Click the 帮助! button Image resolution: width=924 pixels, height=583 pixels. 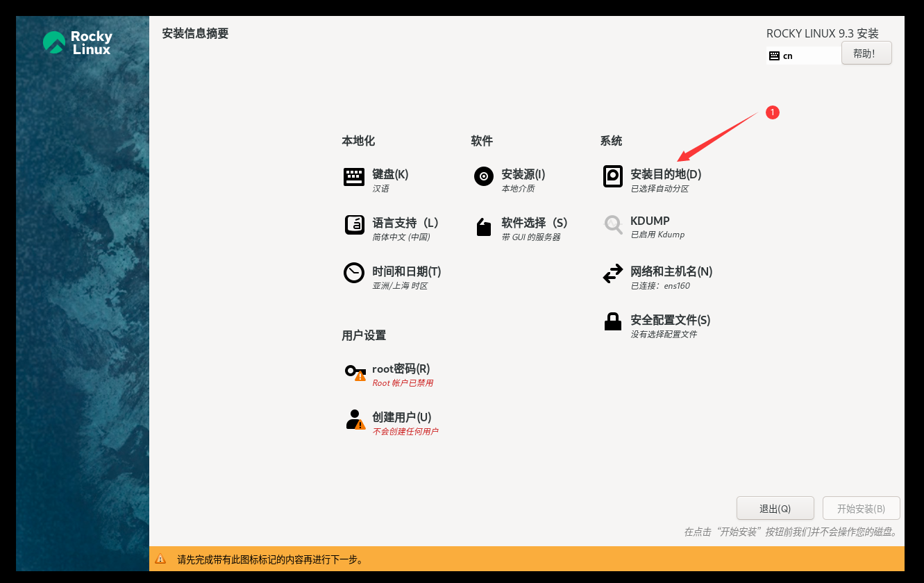tap(866, 53)
